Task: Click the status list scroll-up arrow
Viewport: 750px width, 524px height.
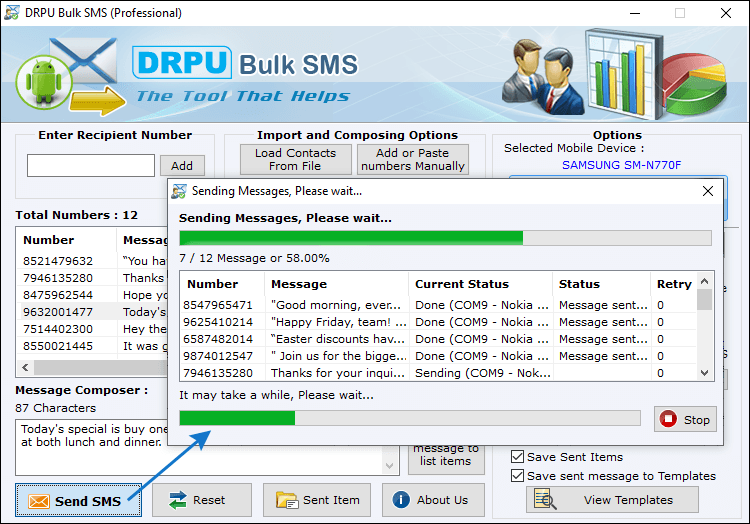Action: coord(705,282)
